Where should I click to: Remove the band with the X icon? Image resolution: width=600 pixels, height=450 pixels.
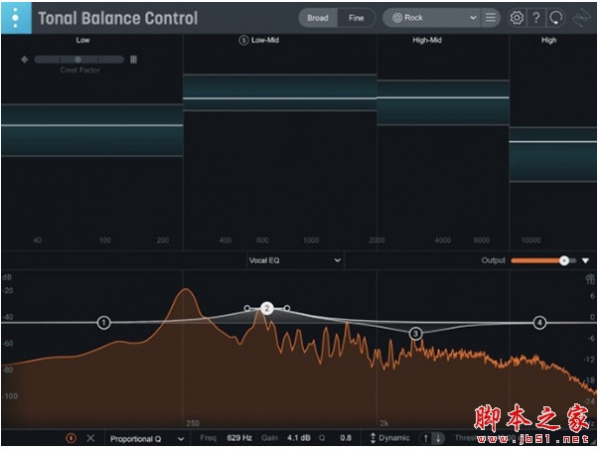(90, 438)
